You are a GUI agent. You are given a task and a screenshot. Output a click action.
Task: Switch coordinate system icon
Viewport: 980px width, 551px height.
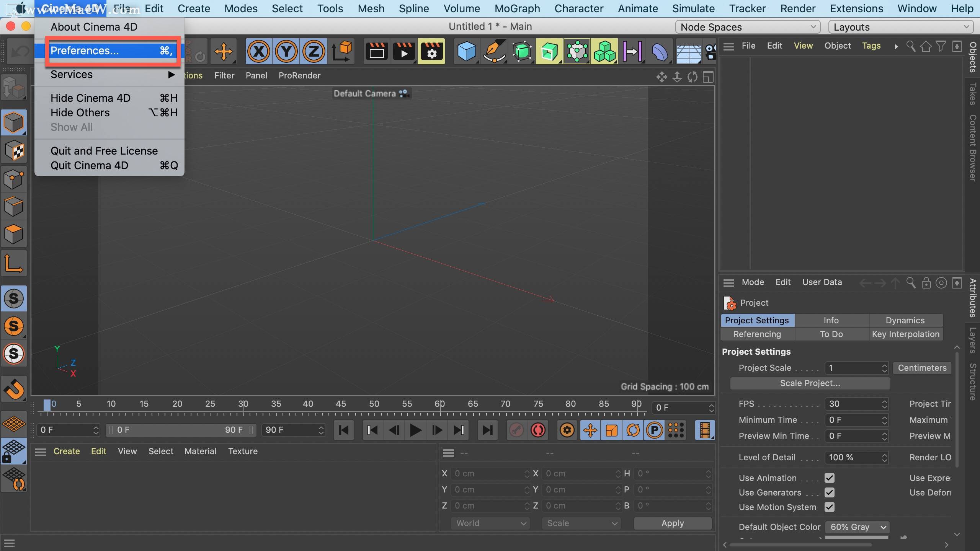pos(341,51)
